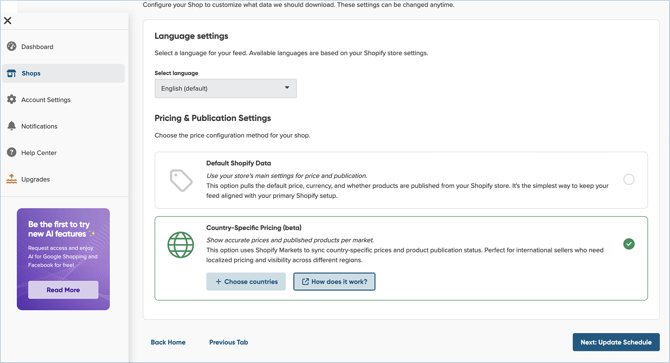Click the Language settings heading
The image size is (670, 363).
coord(191,36)
